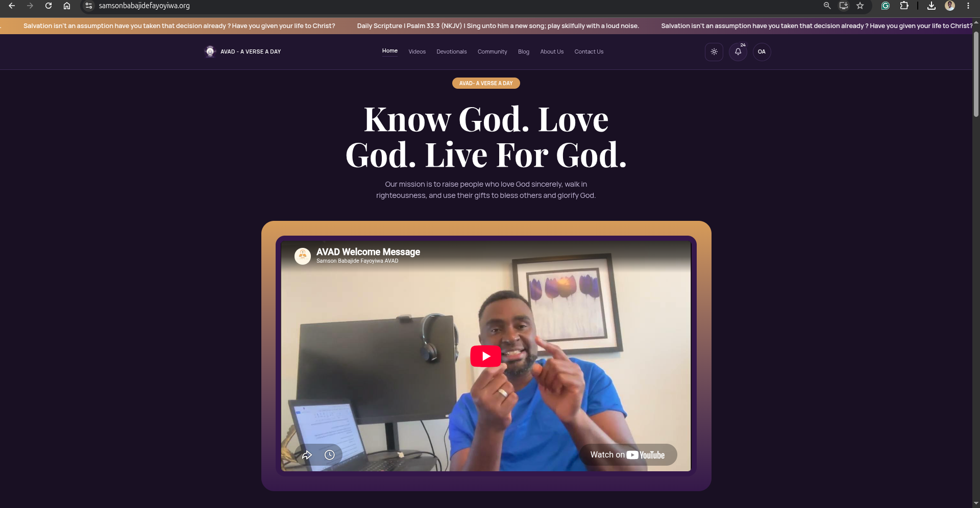Image resolution: width=980 pixels, height=508 pixels.
Task: Reload the current page
Action: (48, 6)
